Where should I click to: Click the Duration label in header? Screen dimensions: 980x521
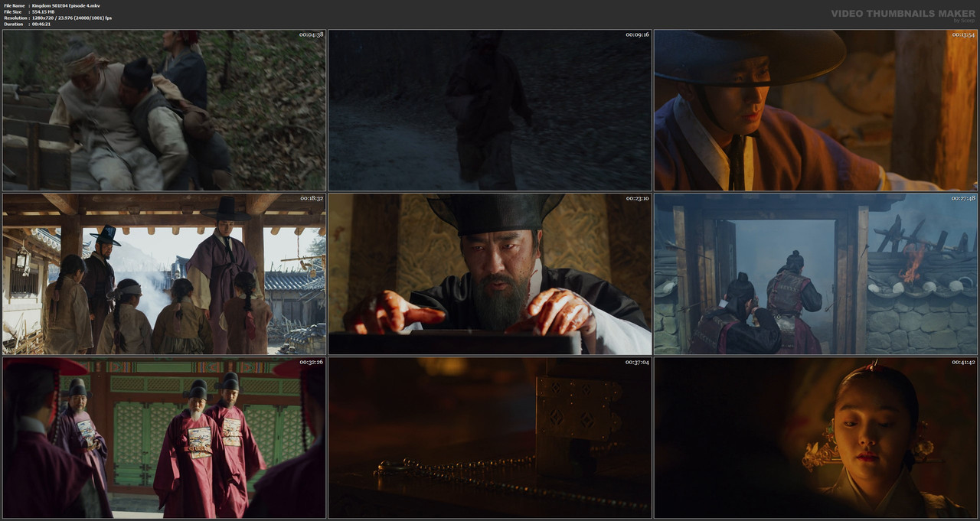(x=13, y=24)
